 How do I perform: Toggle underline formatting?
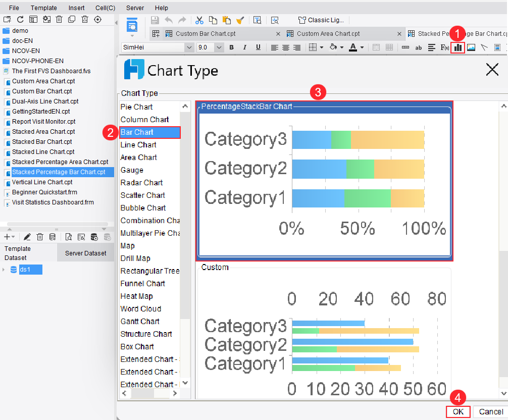pyautogui.click(x=258, y=47)
